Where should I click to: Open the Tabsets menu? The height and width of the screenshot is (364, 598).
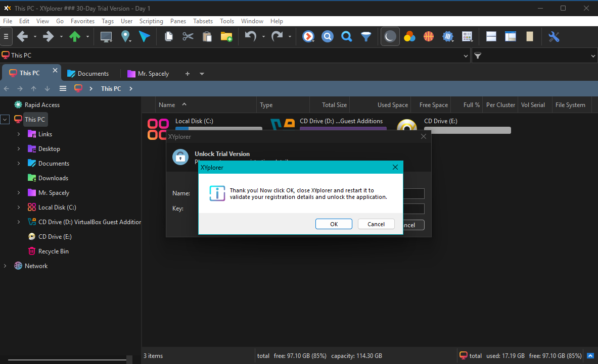[203, 21]
